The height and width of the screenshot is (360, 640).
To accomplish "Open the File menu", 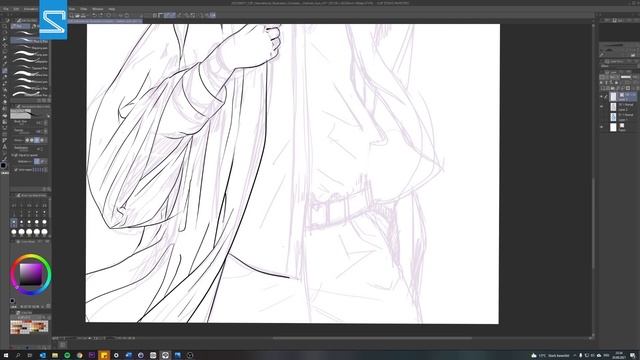I will click(6, 9).
